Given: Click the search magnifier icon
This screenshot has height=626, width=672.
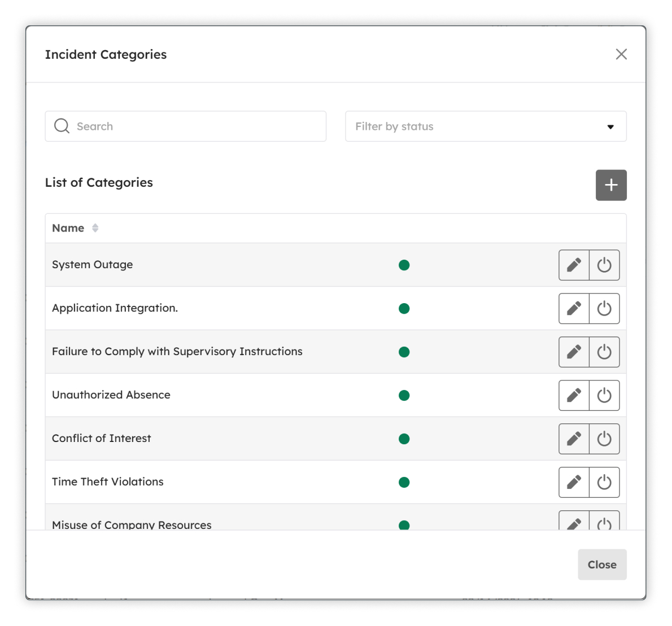Looking at the screenshot, I should coord(62,126).
